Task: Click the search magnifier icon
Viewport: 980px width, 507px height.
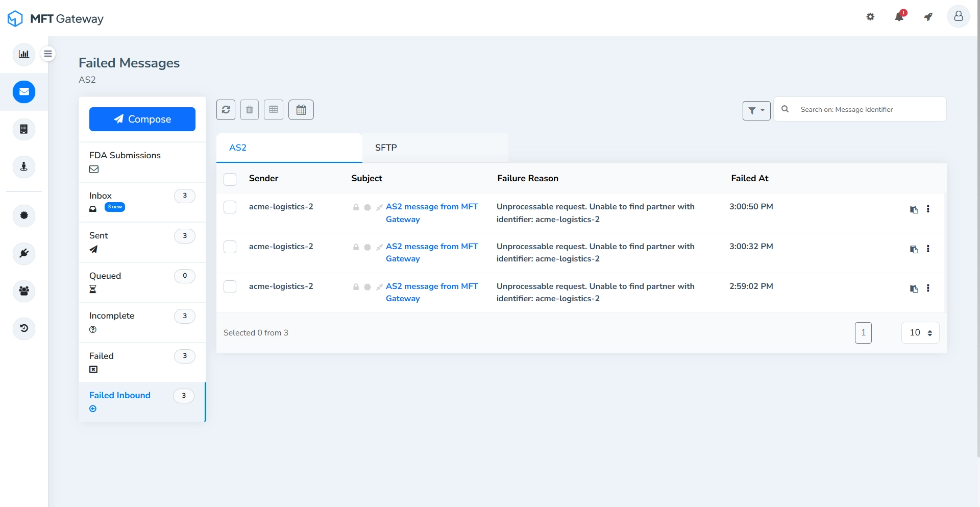Action: click(x=785, y=109)
